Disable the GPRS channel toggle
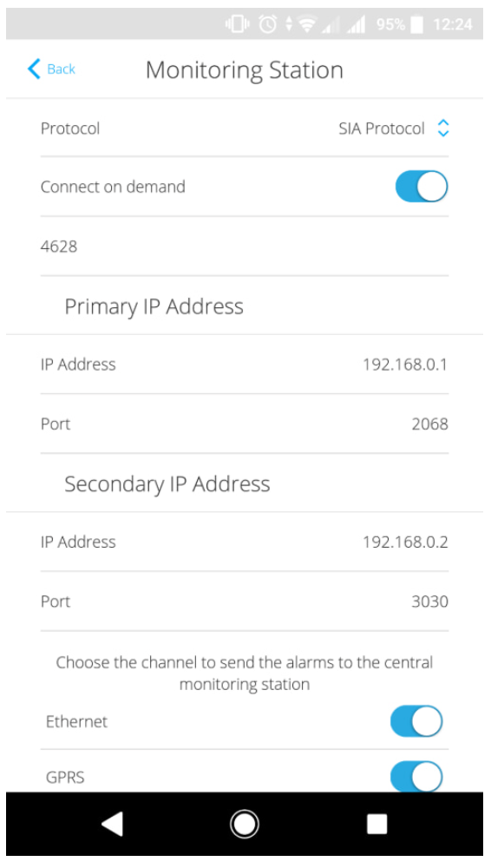The image size is (491, 868). coord(416,776)
